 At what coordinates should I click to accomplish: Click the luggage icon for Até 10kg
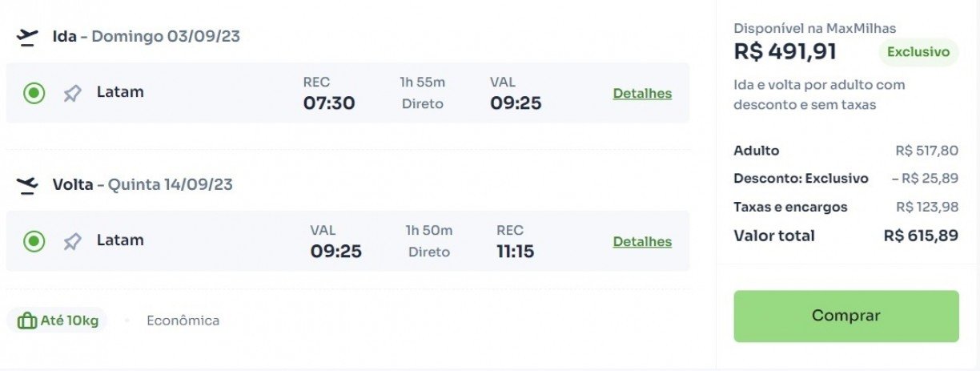tap(27, 321)
